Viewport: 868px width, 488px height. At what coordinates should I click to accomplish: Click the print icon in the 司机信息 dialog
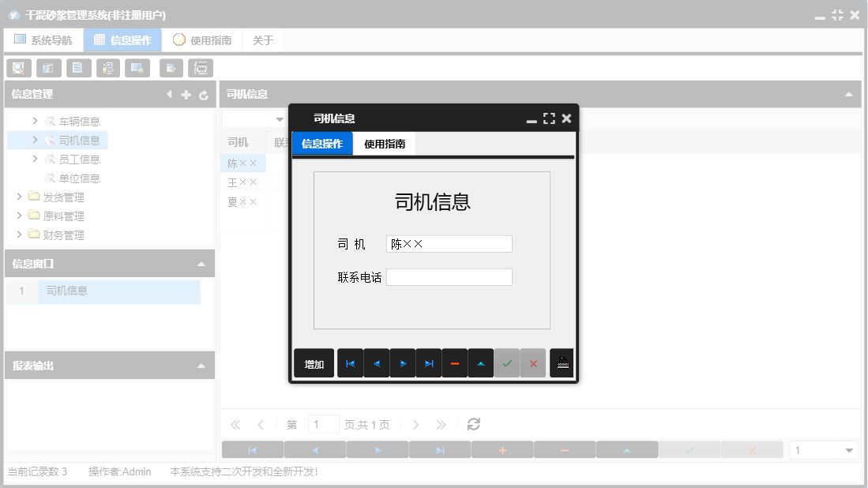562,362
